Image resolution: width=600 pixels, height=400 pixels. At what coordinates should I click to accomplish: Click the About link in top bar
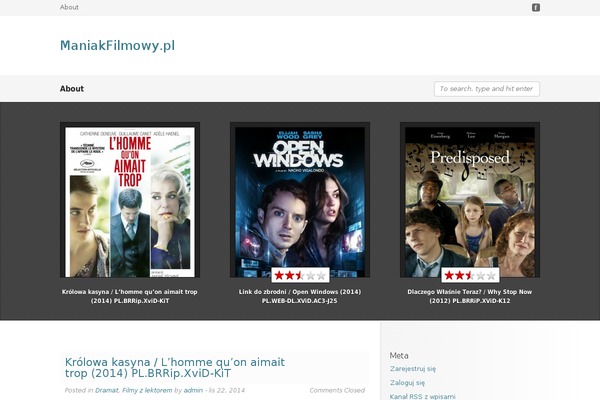pyautogui.click(x=69, y=7)
